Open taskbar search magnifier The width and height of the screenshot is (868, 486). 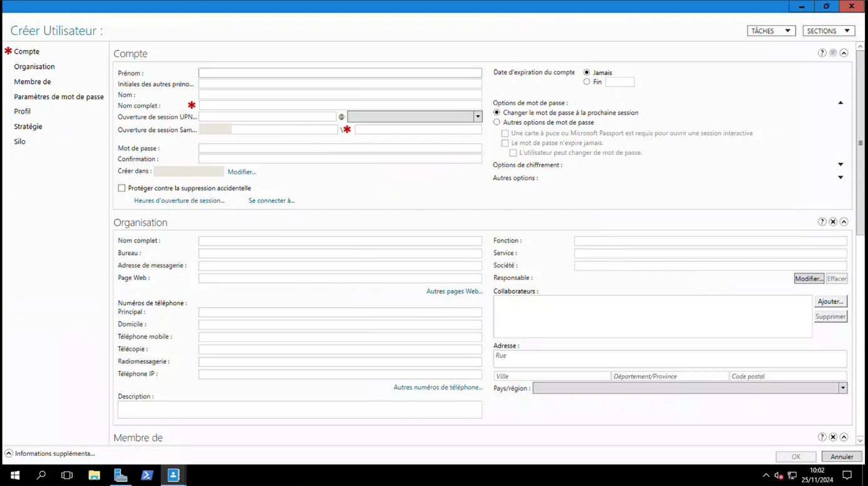coord(41,475)
